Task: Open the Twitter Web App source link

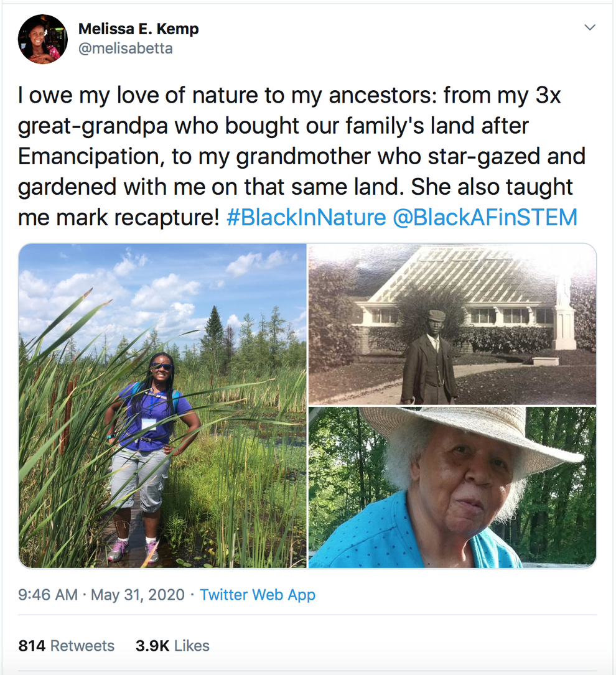Action: coord(258,595)
